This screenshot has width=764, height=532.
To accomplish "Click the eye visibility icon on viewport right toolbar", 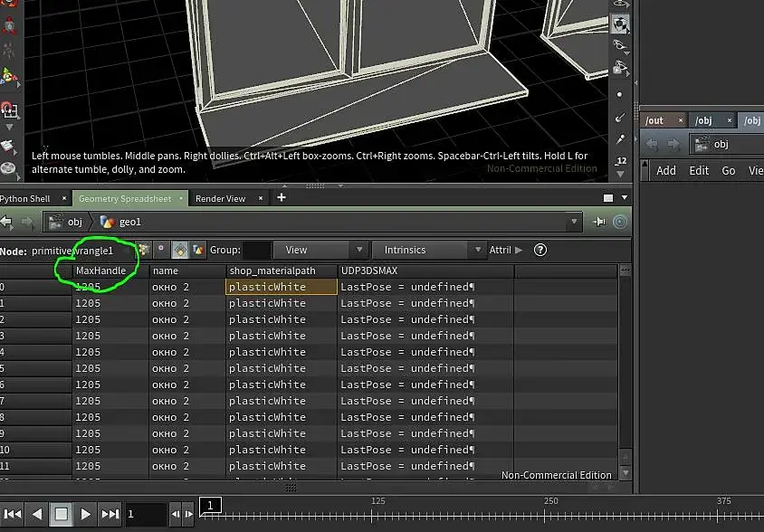I will click(620, 46).
